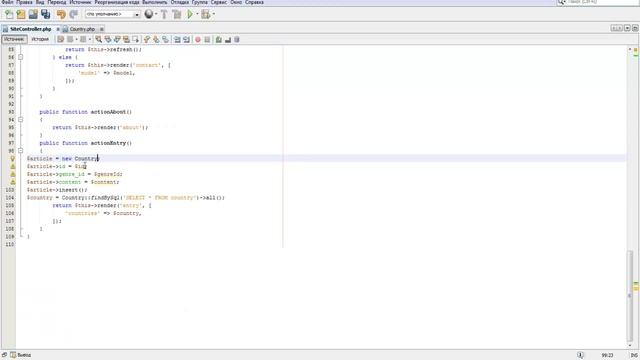Open Debug project dropdown arrow
The image size is (640, 360).
click(x=213, y=15)
